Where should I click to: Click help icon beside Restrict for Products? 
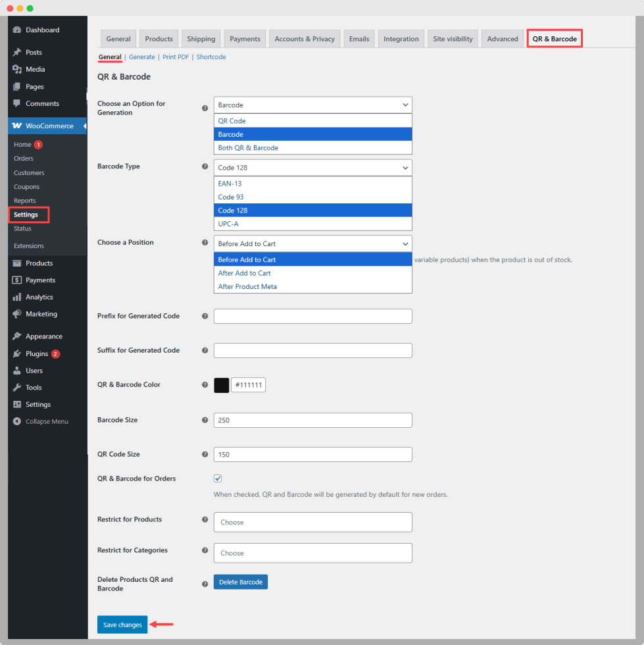(205, 519)
